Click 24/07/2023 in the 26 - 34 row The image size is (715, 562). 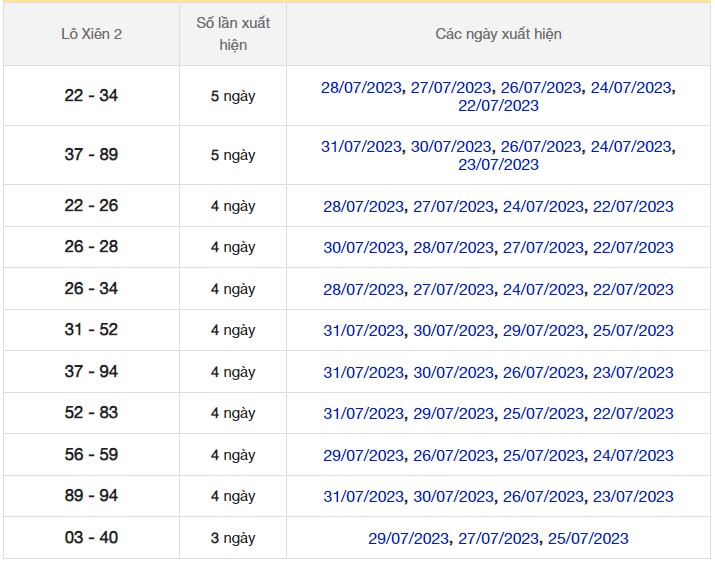[543, 290]
